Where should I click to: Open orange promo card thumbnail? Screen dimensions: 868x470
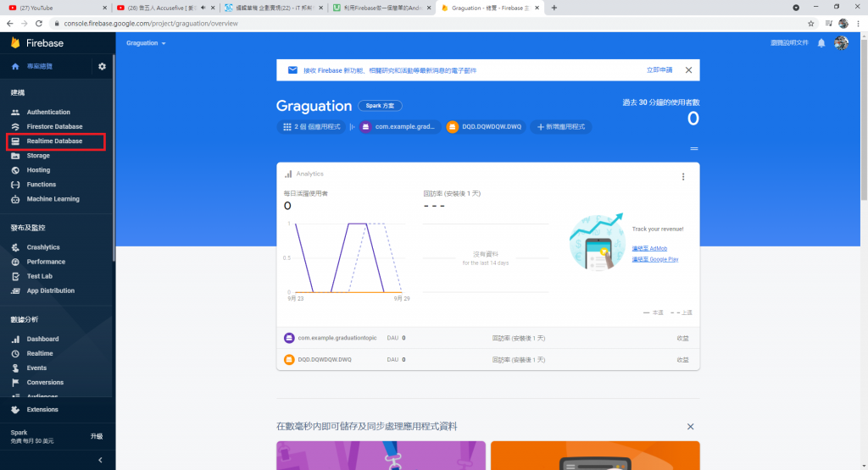point(595,456)
